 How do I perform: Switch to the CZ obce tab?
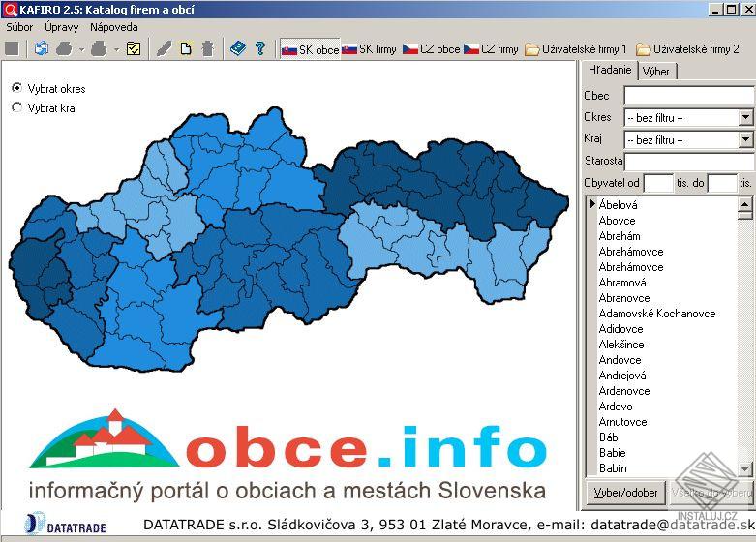pos(432,49)
